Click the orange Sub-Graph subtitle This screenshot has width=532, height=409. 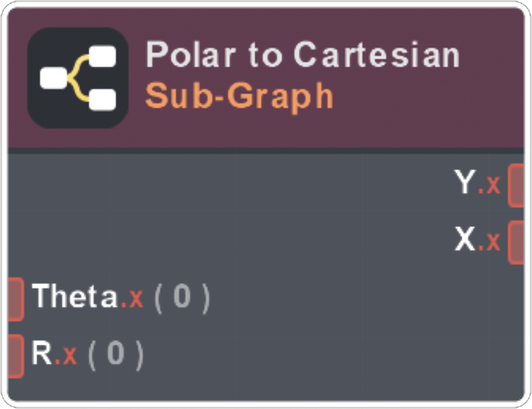pos(239,95)
